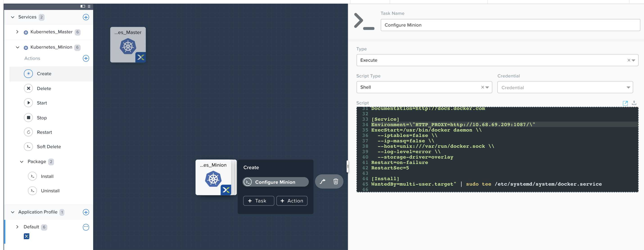
Task: Click script line 41 Restart=on-failure
Action: point(399,162)
